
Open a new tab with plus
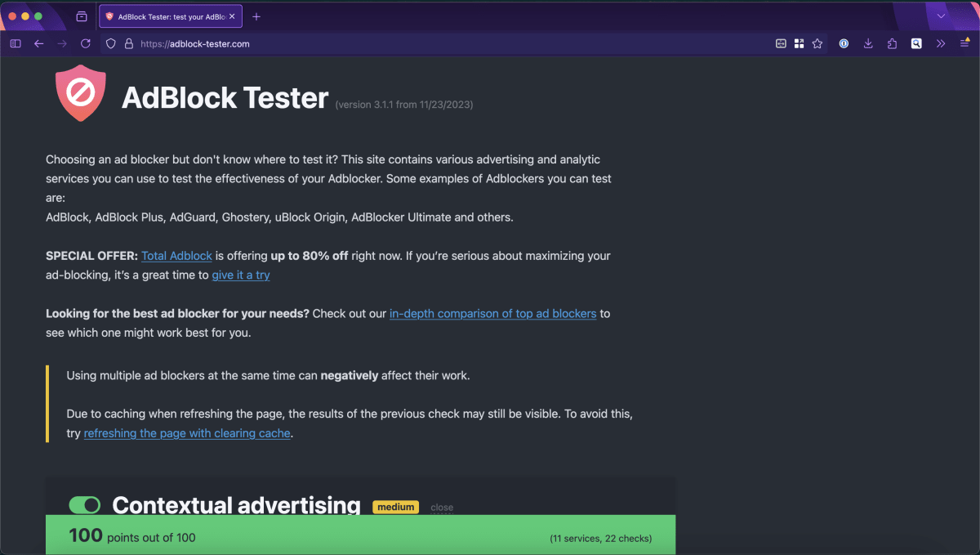(x=256, y=16)
